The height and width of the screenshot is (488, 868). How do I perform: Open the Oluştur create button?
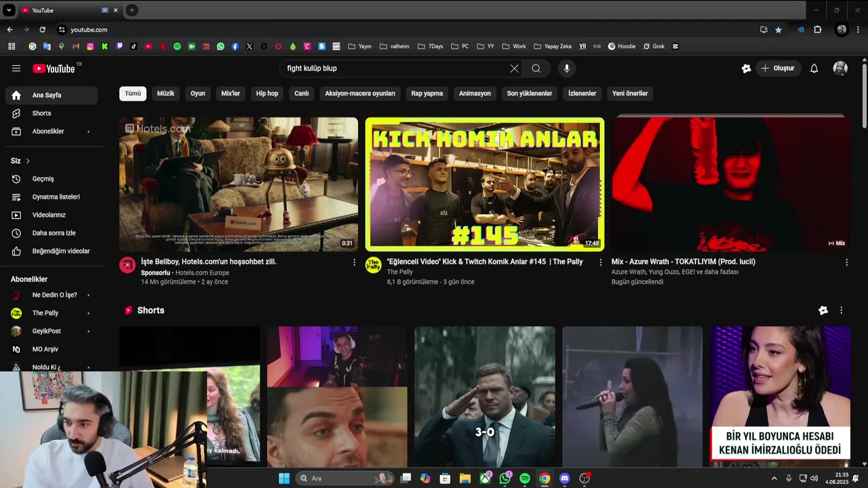(x=778, y=68)
